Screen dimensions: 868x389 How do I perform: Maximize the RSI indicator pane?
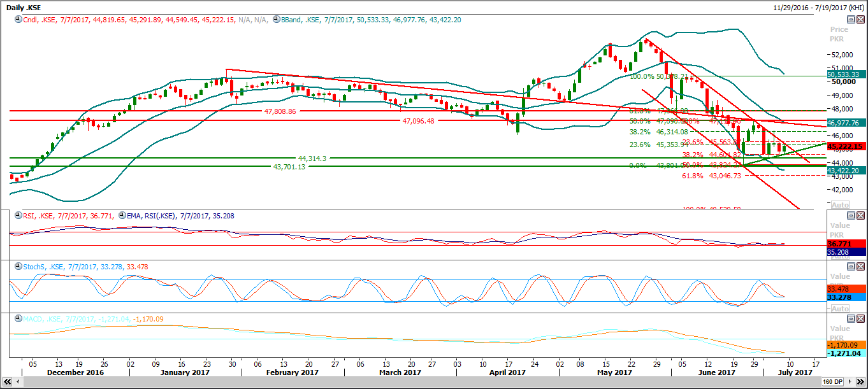851,216
